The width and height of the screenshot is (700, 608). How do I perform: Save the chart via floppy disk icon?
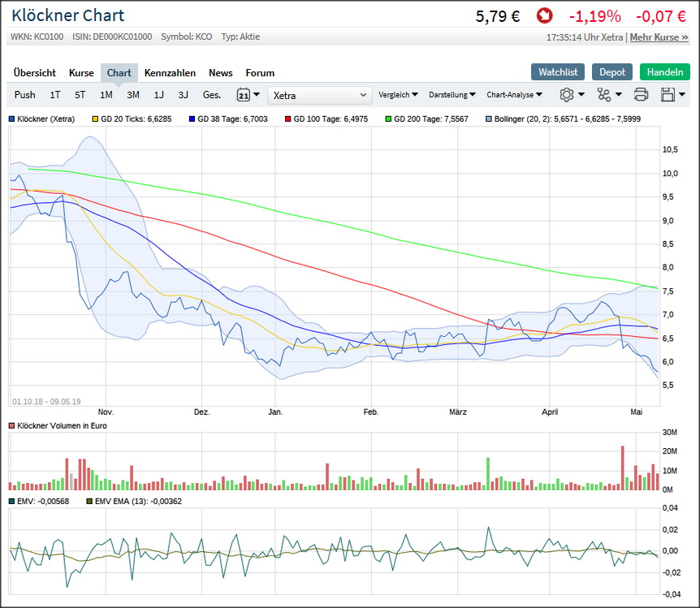[668, 95]
